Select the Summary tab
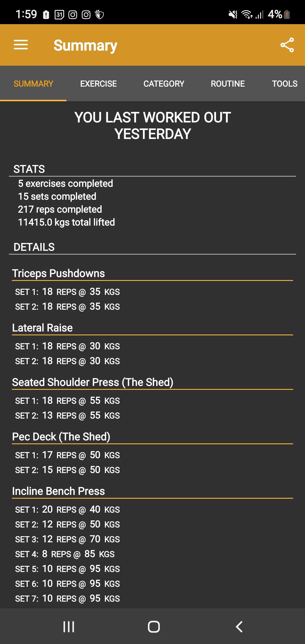This screenshot has height=644, width=305. click(x=33, y=83)
